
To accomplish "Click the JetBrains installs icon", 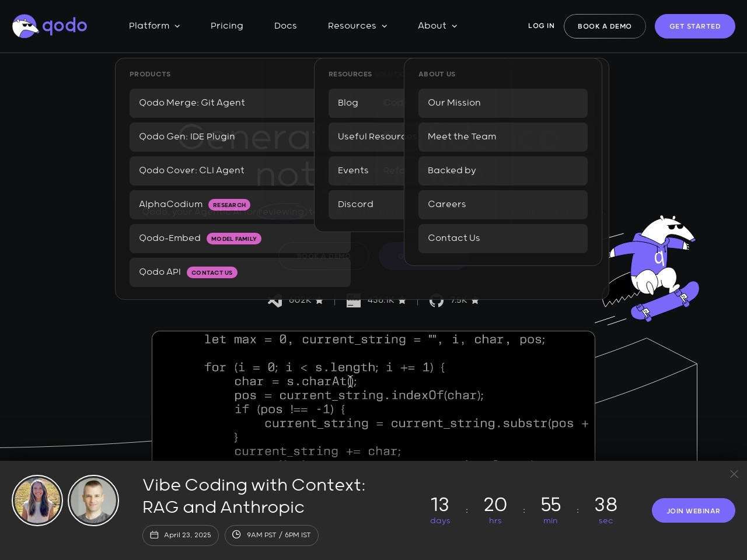I will [354, 302].
